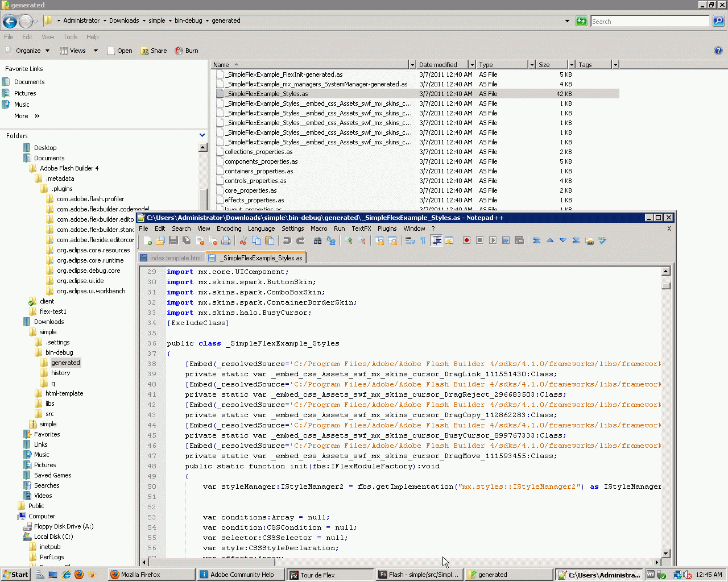Click the Explorer Search input box

click(x=650, y=22)
